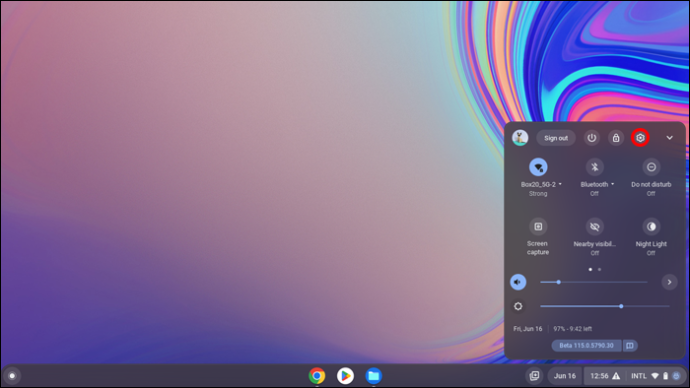Mute audio with the volume icon
690x388 pixels.
coord(518,282)
